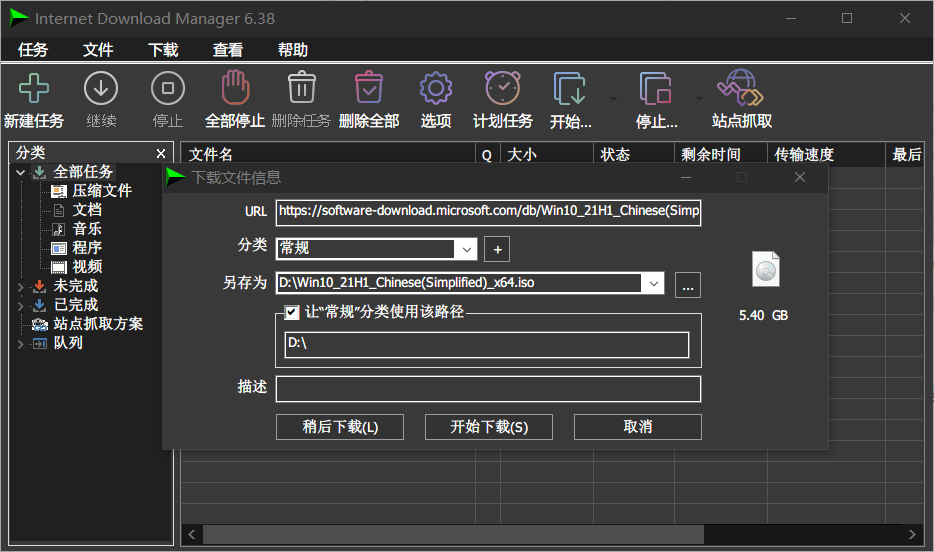Screen dimensions: 934x552
Task: Toggle the 让"常规"分类使用该路径 checkbox
Action: tap(292, 312)
